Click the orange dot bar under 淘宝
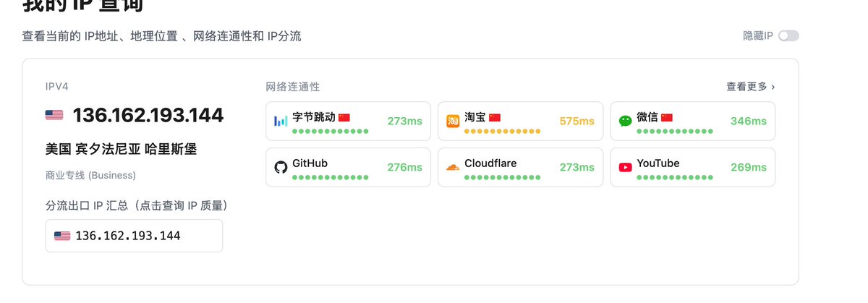Screen dimensions: 868x303 [x=503, y=131]
